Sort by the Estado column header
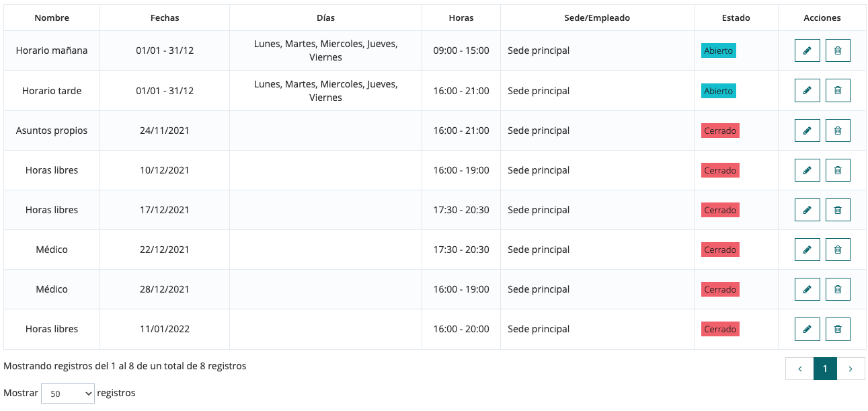This screenshot has height=411, width=868. (x=736, y=17)
